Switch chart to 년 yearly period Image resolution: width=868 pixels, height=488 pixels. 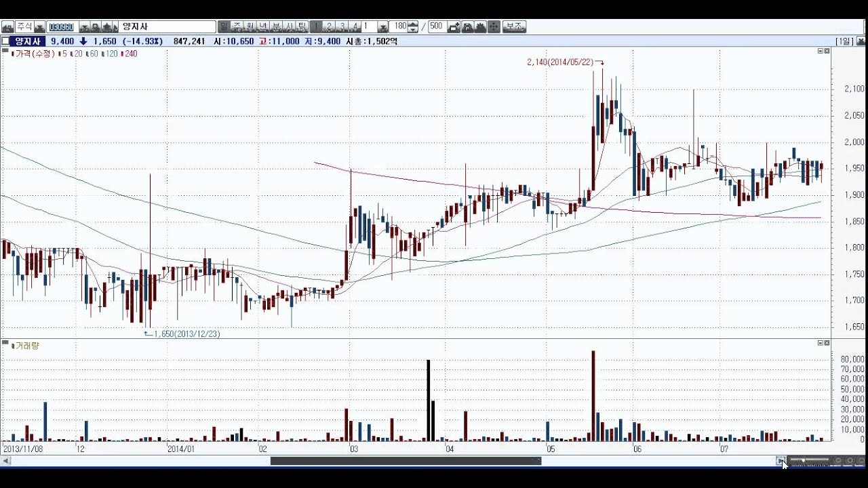(263, 27)
